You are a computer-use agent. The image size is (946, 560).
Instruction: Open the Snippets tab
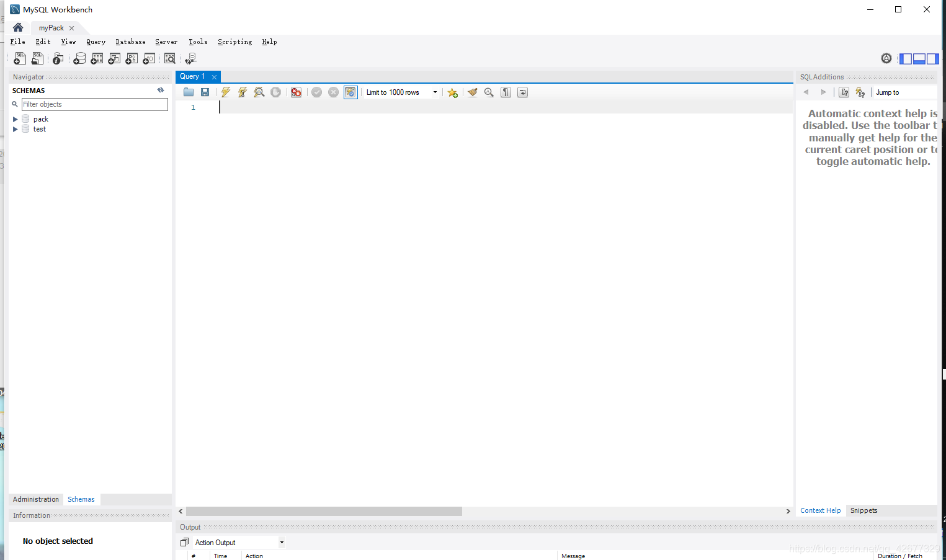[864, 510]
